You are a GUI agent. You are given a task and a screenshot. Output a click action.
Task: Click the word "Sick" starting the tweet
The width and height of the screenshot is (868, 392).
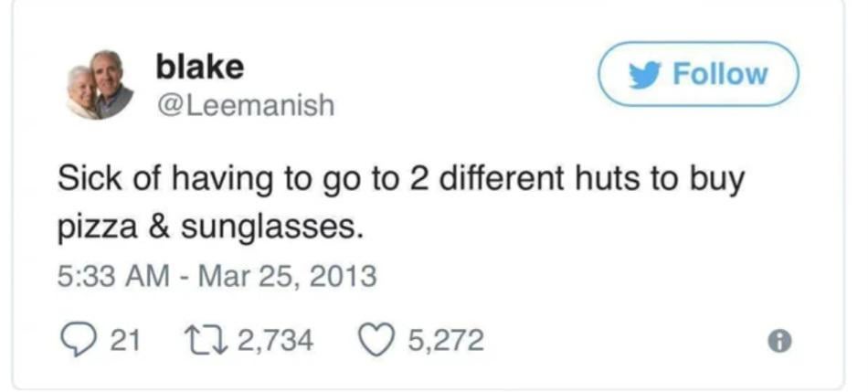(88, 177)
